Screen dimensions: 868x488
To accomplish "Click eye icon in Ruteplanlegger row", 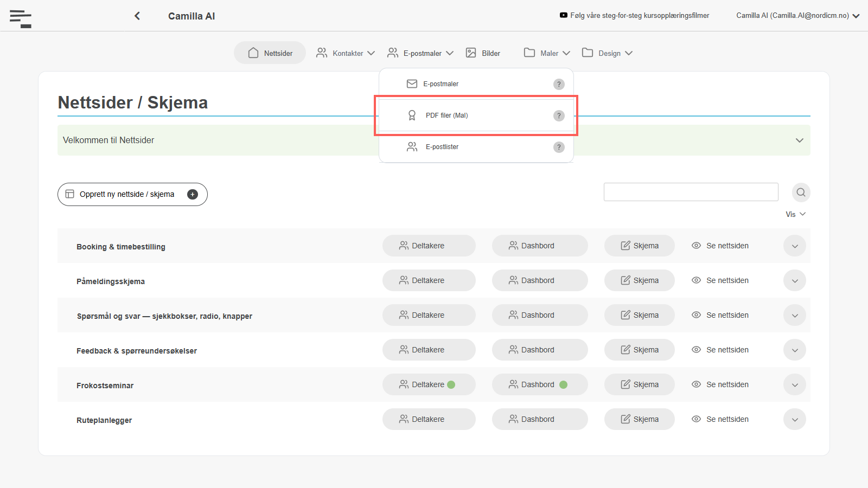I will coord(696,419).
